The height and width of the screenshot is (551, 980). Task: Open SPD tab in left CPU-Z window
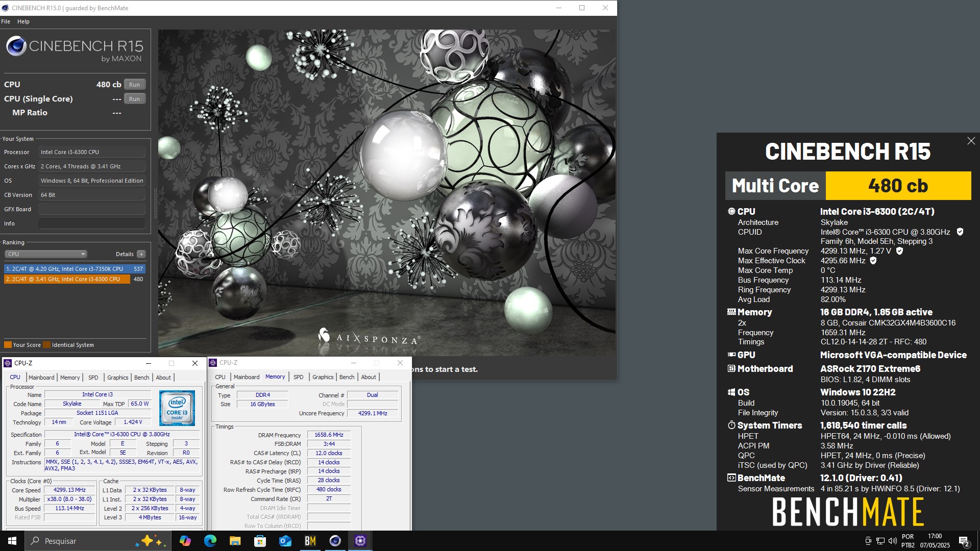(93, 378)
